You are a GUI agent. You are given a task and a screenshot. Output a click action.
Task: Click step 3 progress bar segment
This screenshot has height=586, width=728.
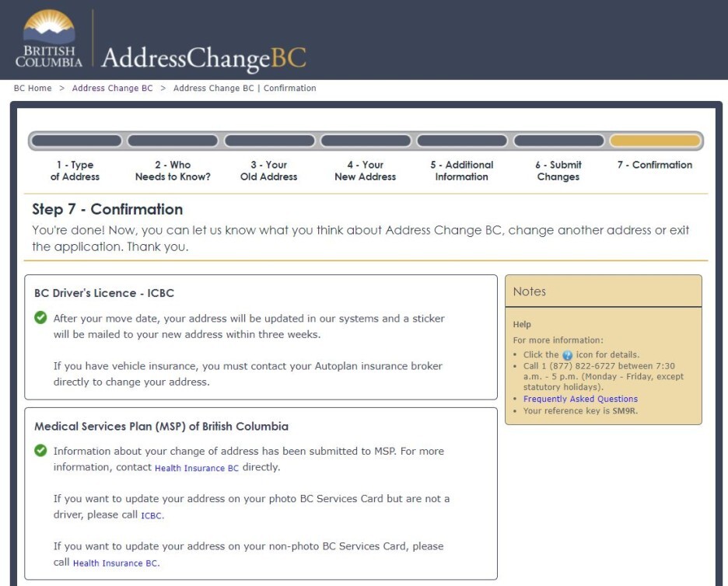[x=269, y=141]
